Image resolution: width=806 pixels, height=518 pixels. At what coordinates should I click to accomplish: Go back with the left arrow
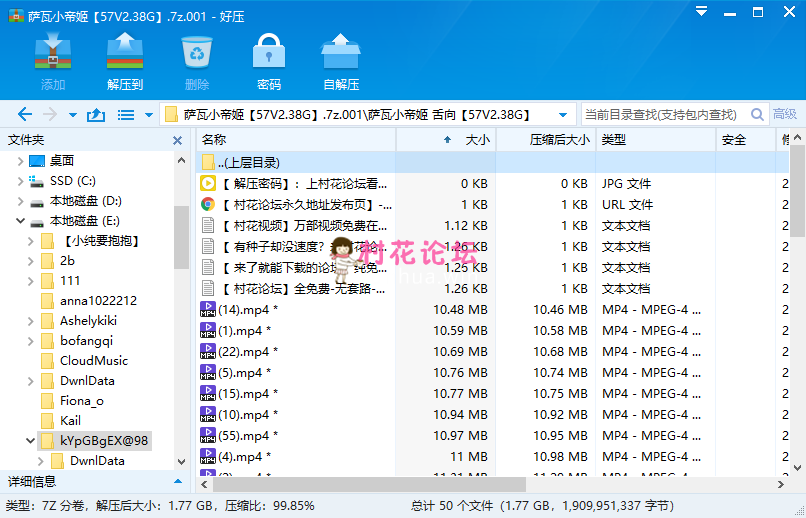(x=25, y=115)
